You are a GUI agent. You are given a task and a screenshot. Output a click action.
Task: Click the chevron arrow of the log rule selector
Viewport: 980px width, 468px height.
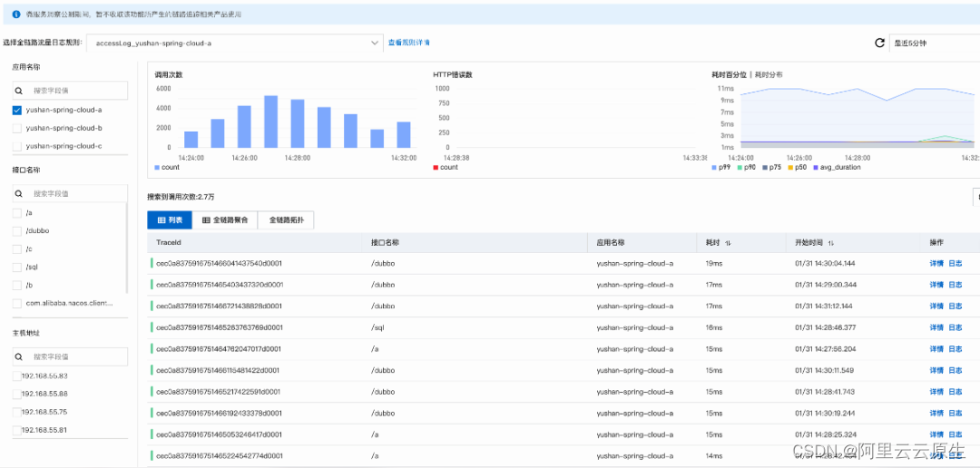375,44
